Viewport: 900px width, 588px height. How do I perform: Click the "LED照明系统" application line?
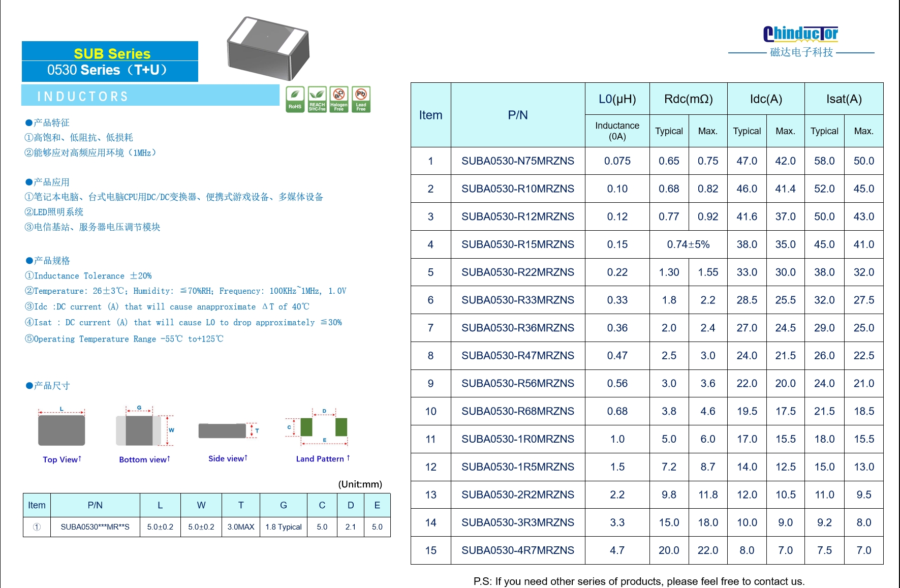[54, 212]
